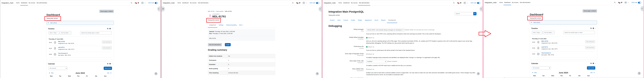Open Sort by dates dropdown, leftmost dashboard
Image resolution: width=644 pixels, height=78 pixels.
65,33
